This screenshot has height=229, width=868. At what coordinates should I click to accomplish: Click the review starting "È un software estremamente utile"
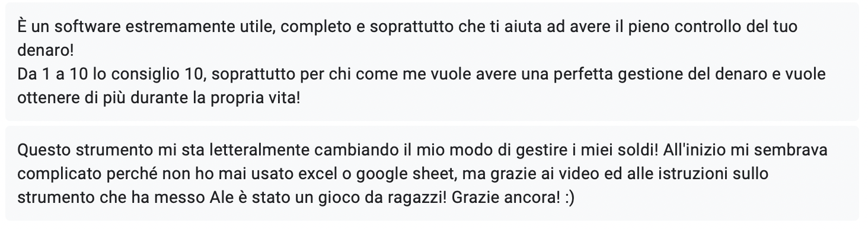click(432, 62)
